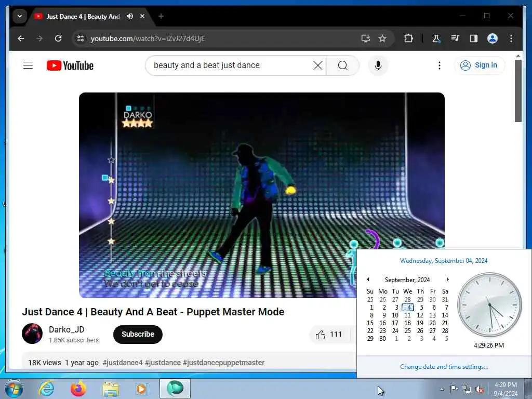Viewport: 532px width, 399px height.
Task: Open the Chrome extensions menu
Action: (x=408, y=38)
